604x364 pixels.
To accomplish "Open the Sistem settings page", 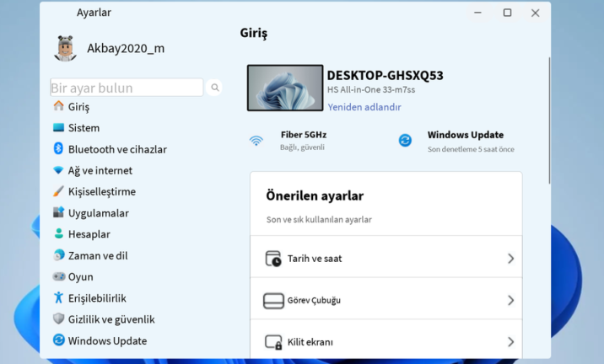I will tap(84, 128).
